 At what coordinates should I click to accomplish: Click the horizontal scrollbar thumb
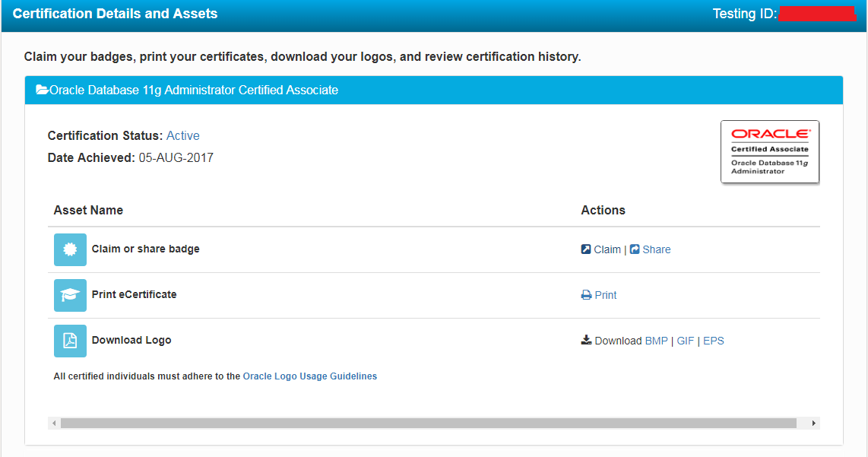[x=429, y=424]
